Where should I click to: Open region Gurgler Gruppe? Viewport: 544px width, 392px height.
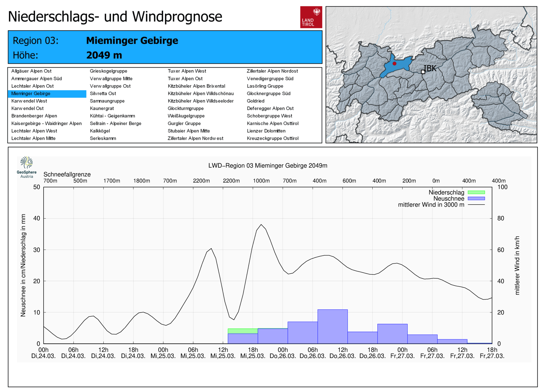[x=184, y=123]
